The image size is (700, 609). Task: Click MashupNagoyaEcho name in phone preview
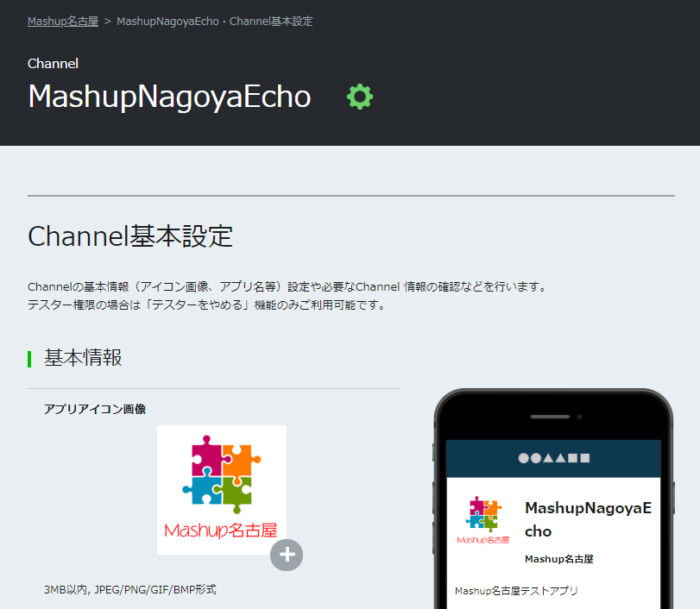tap(588, 519)
